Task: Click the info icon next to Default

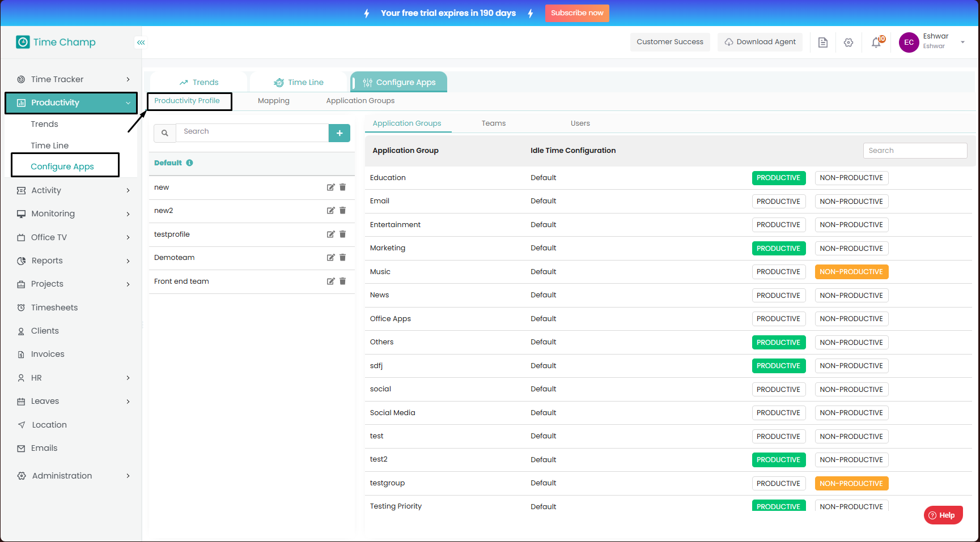Action: click(190, 163)
